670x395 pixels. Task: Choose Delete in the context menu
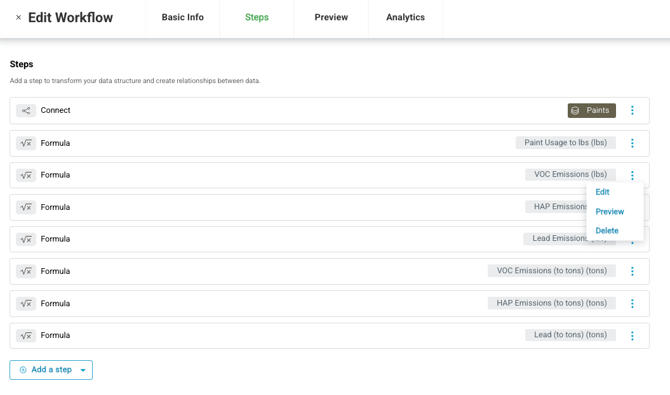click(x=607, y=231)
